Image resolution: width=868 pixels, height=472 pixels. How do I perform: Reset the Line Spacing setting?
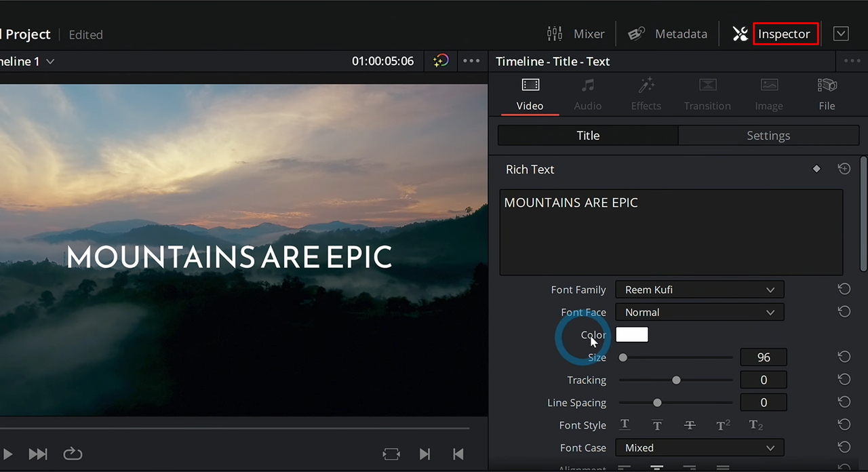(x=844, y=401)
